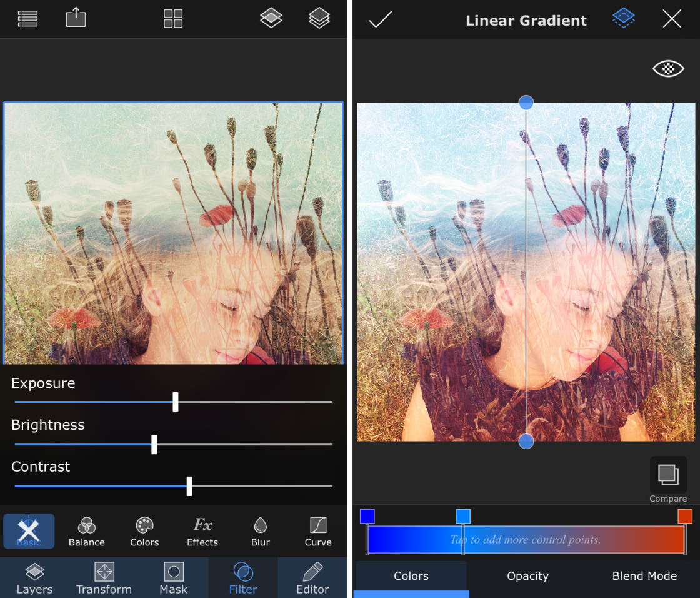
Task: Toggle the gradient preview visibility eye
Action: click(668, 69)
